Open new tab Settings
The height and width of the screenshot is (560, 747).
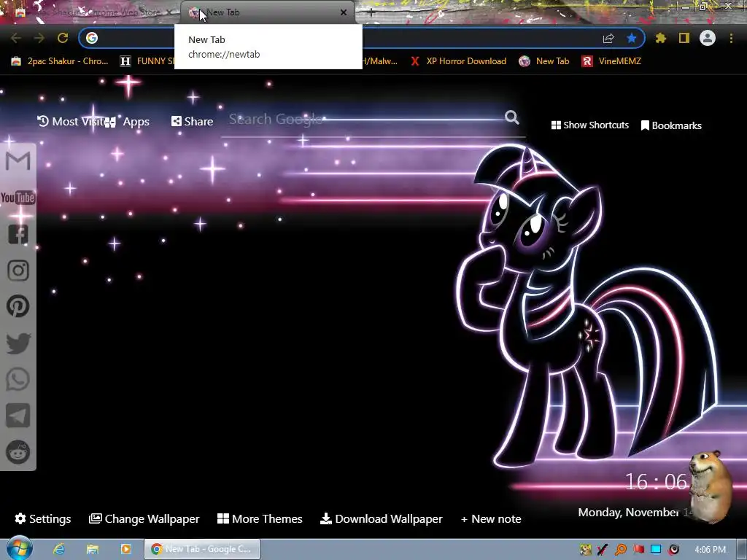[43, 518]
